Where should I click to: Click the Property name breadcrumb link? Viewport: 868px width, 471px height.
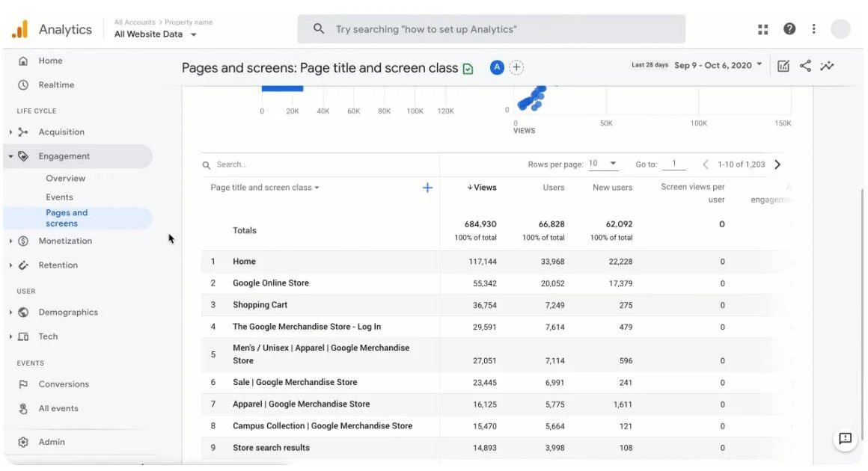pos(189,22)
